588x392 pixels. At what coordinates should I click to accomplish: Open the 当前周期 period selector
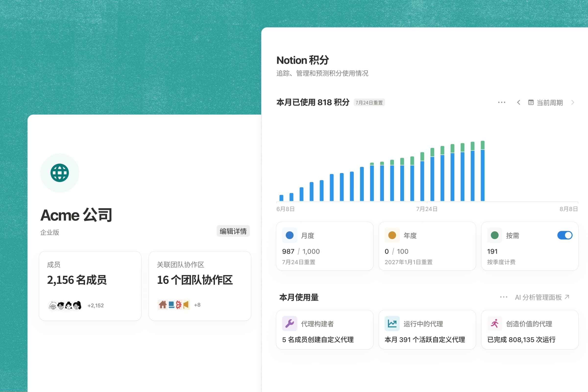tap(546, 102)
